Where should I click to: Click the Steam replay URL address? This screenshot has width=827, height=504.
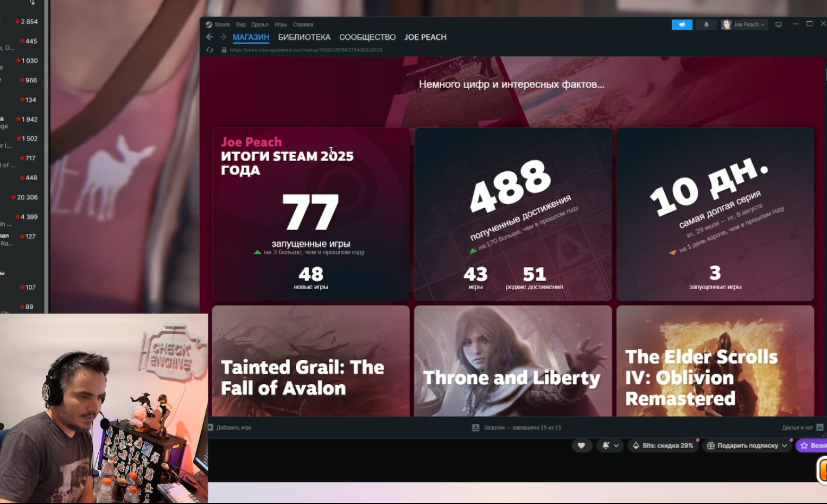(306, 50)
